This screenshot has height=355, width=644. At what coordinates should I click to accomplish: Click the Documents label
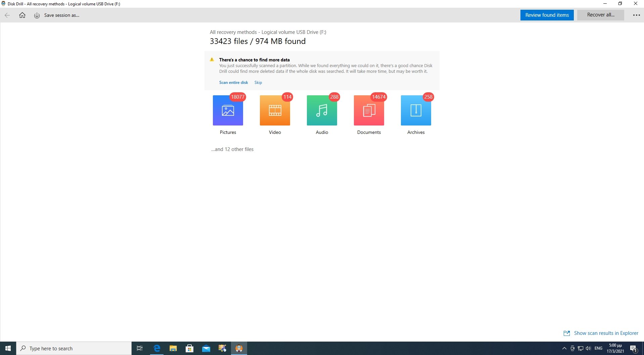point(369,132)
